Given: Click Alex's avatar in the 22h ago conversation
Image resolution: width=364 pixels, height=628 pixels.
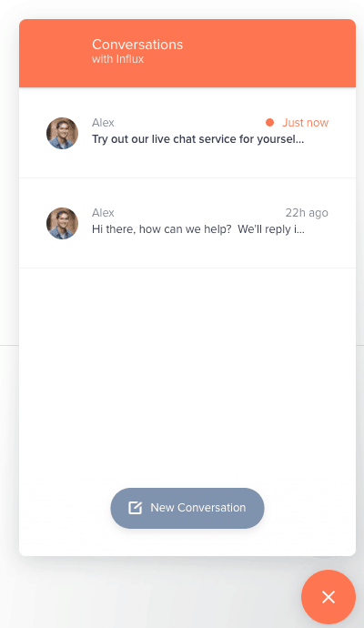Looking at the screenshot, I should 62,224.
